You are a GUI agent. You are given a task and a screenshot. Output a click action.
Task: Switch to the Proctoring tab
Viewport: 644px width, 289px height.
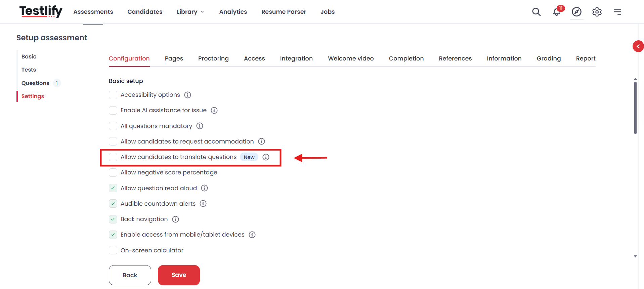213,58
